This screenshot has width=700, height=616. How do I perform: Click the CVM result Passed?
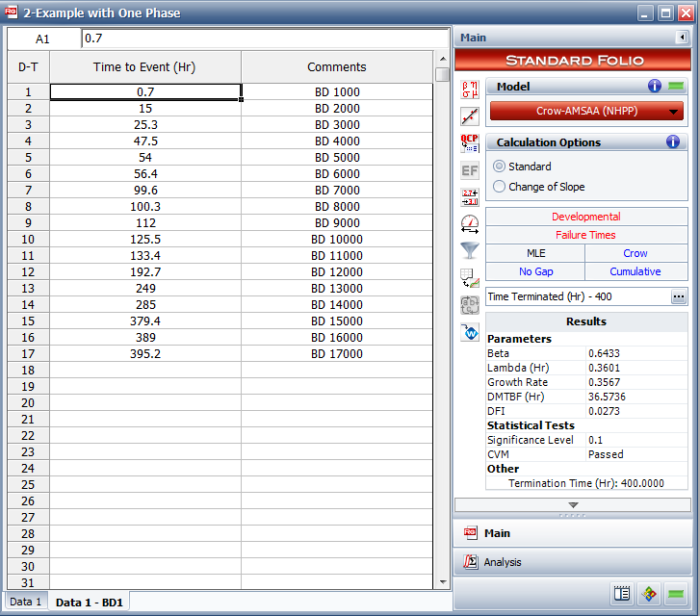click(x=606, y=454)
